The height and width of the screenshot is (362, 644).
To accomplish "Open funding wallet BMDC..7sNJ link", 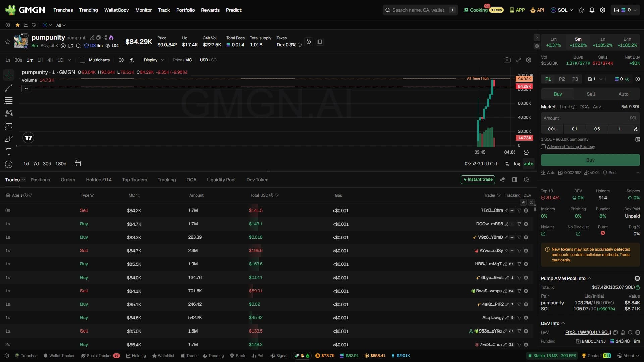I will [593, 341].
